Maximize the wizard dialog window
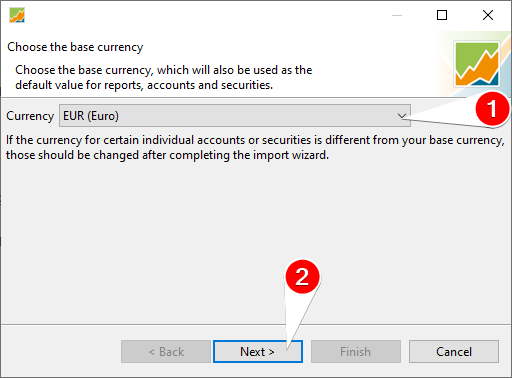This screenshot has height=378, width=512. pos(442,15)
